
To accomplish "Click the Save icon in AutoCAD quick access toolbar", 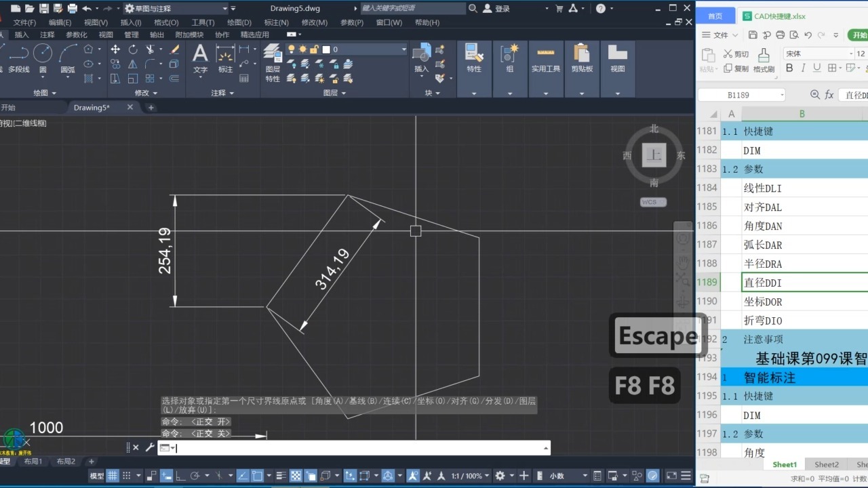I will (x=44, y=9).
